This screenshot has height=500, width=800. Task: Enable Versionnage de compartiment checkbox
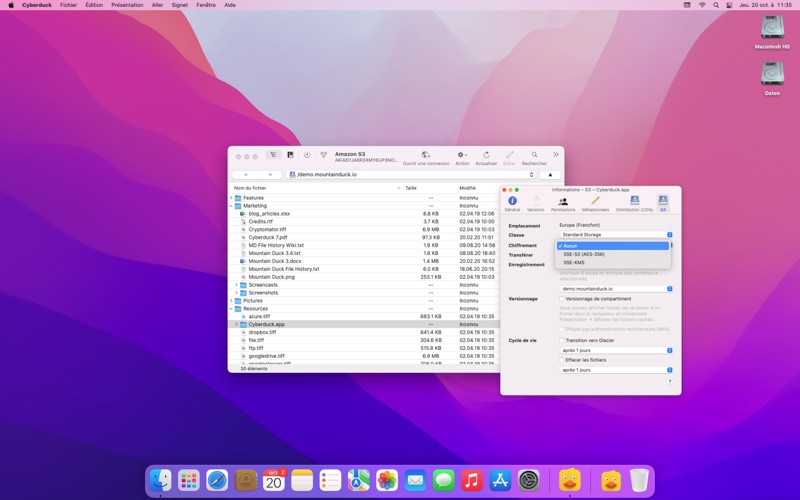click(x=562, y=299)
